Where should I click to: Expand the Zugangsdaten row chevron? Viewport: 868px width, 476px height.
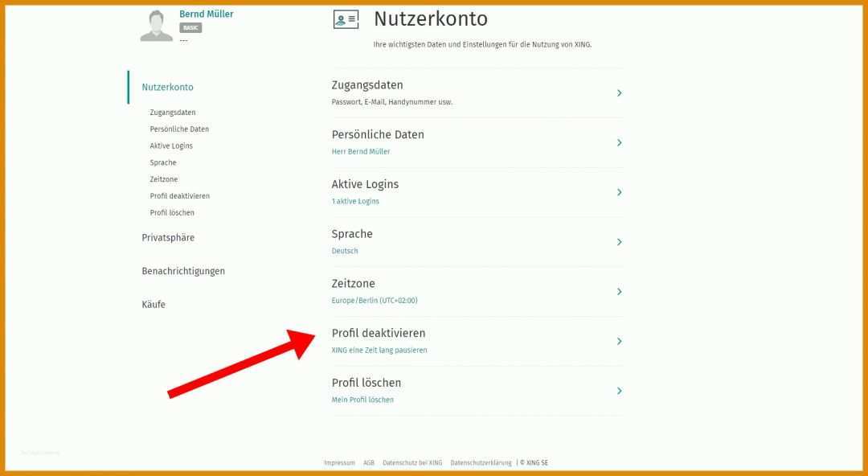tap(620, 93)
